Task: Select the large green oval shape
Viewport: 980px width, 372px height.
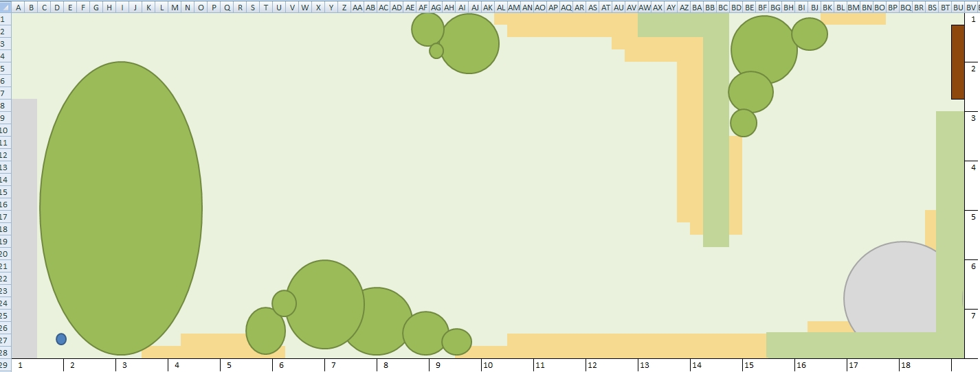Action: tap(121, 208)
